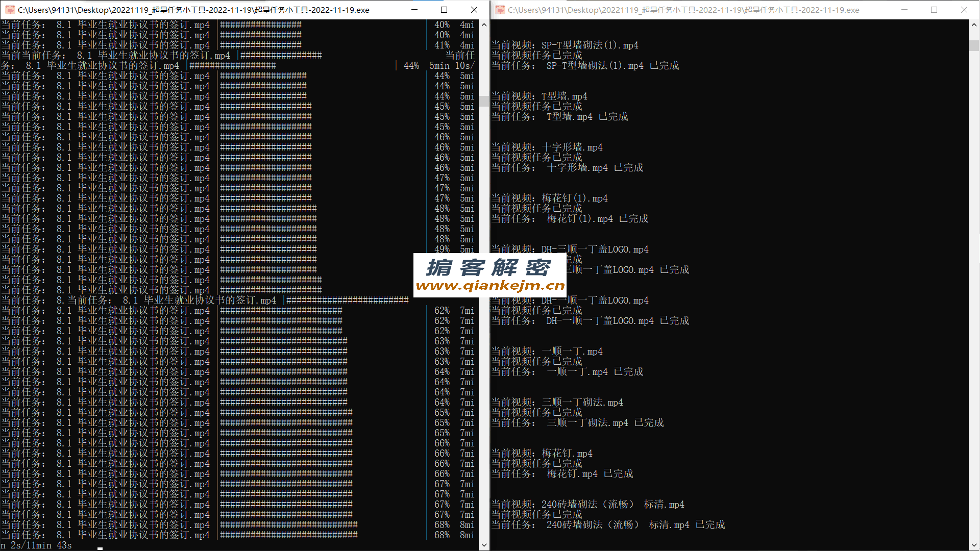Screen dimensions: 980x551
Task: Click the line '当前任务: 一顺一丁.mp4 已完成'
Action: click(567, 372)
